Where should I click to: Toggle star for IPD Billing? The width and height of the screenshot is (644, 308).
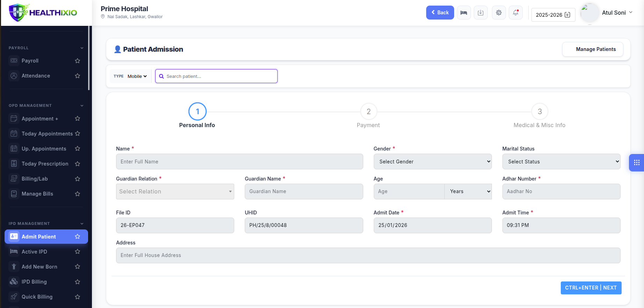point(78,282)
